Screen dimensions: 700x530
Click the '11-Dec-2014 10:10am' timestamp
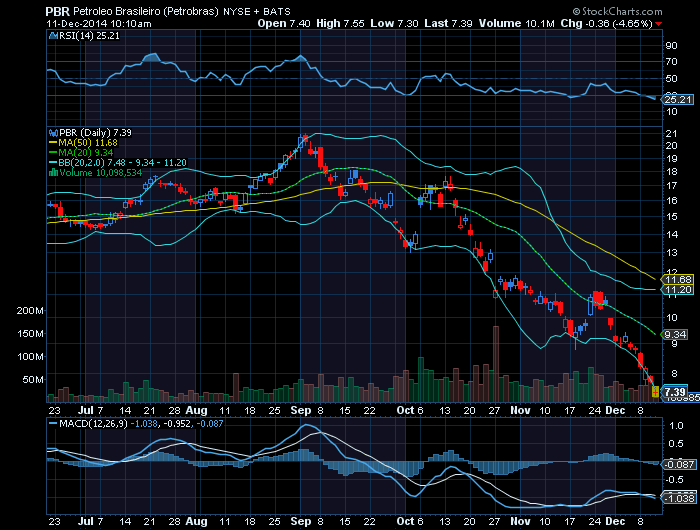[99, 24]
